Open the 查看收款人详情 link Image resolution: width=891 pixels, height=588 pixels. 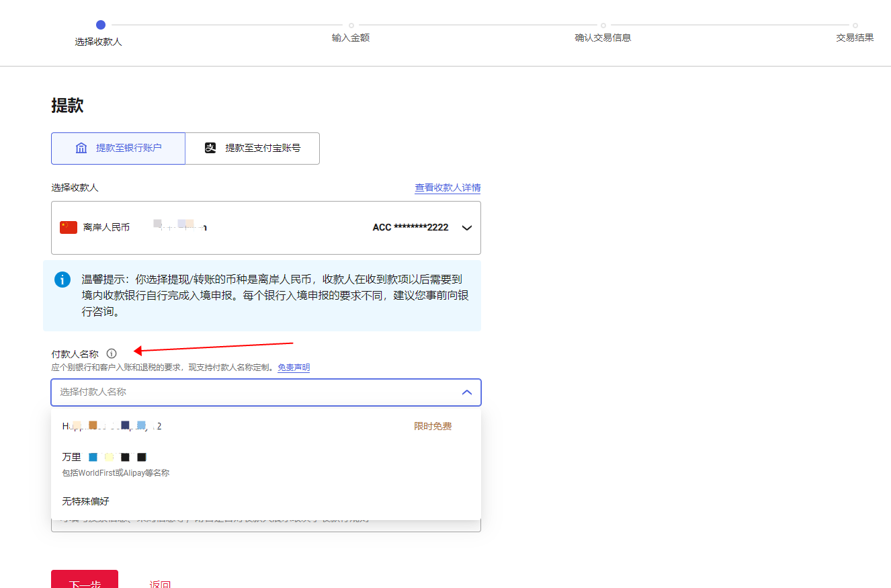click(448, 188)
